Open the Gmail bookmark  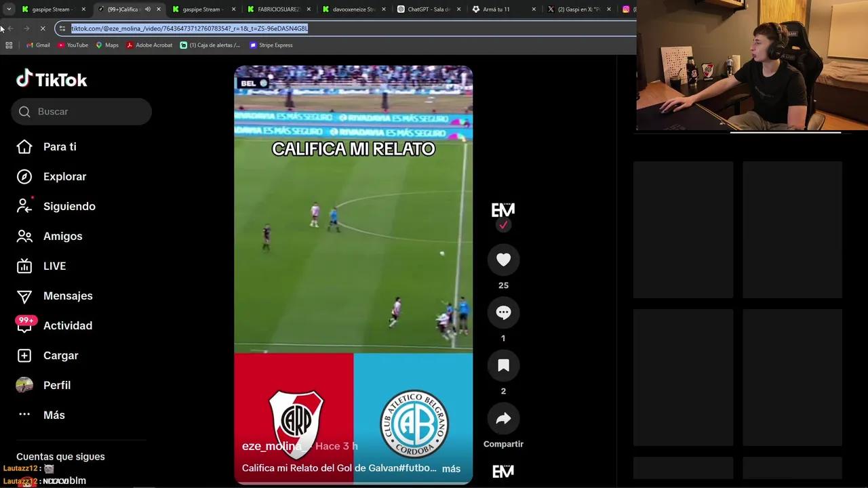tap(38, 45)
